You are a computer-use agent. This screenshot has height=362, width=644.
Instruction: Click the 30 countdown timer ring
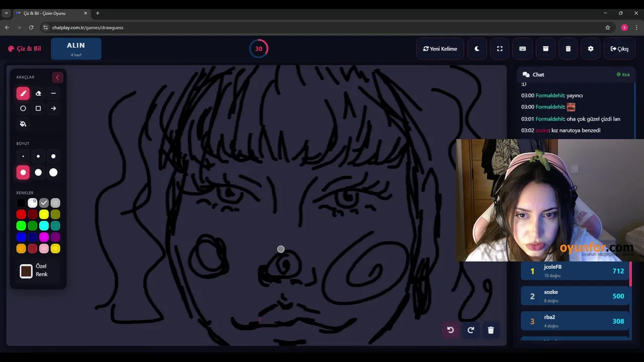[259, 49]
